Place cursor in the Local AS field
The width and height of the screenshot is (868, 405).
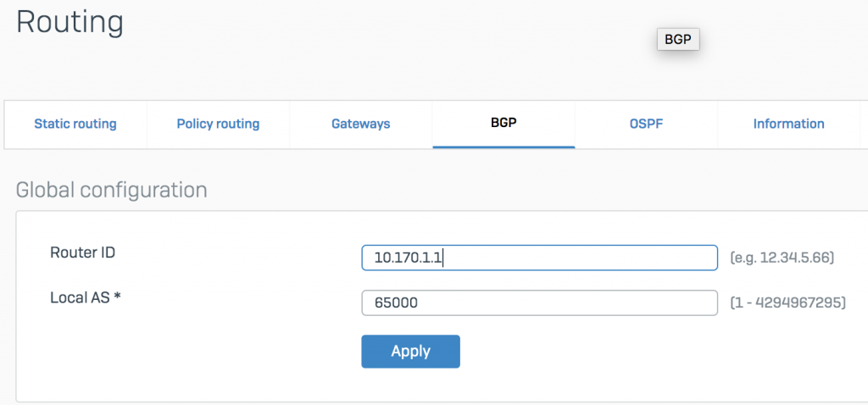(540, 302)
